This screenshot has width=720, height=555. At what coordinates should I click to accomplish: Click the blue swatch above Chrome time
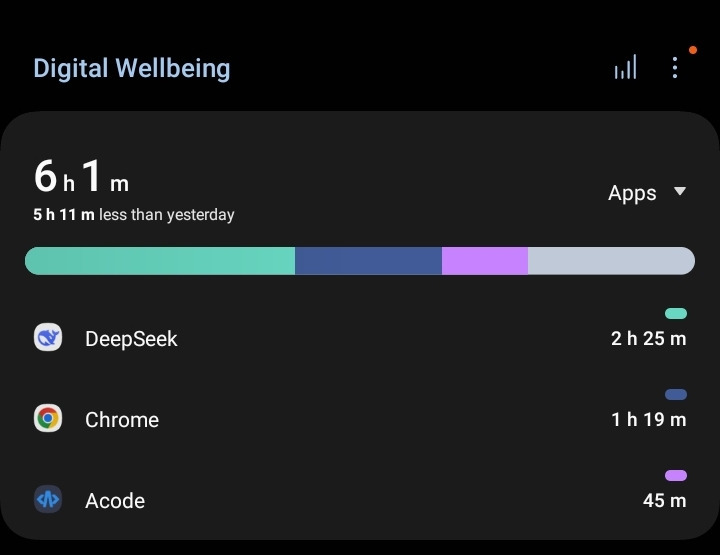[676, 395]
